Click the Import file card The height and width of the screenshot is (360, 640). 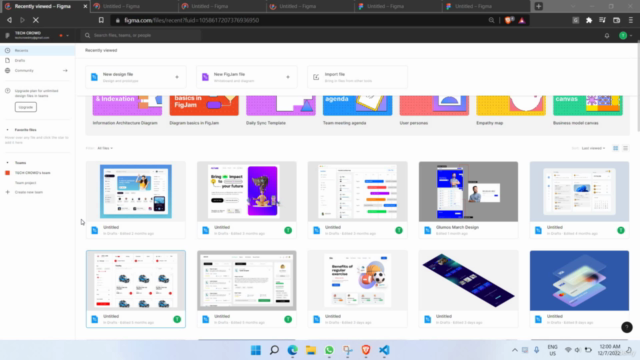(x=358, y=77)
